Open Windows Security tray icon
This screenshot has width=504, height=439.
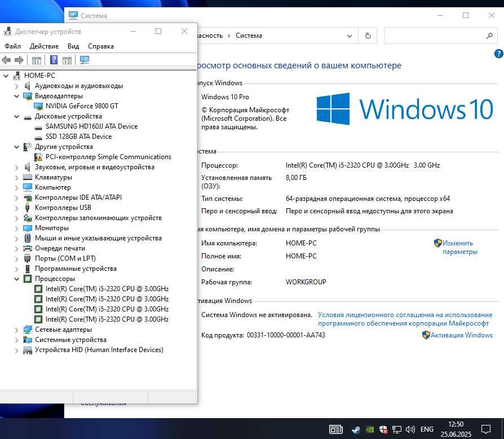[383, 429]
